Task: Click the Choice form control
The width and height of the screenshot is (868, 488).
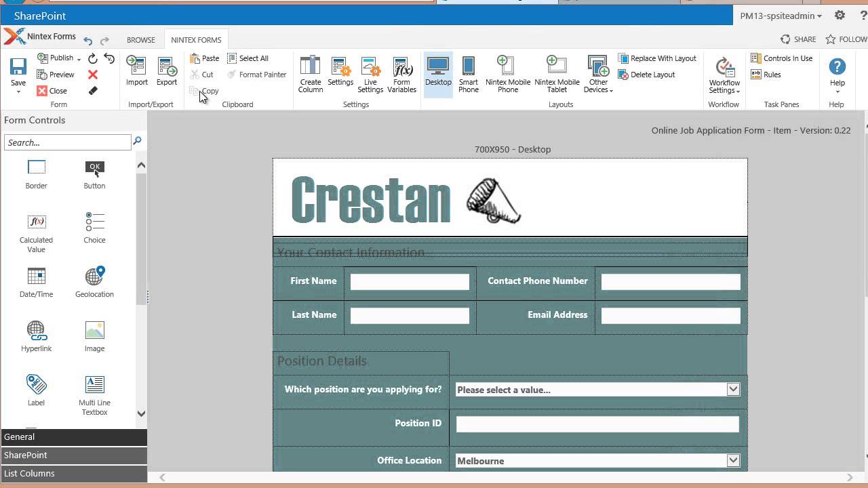Action: pyautogui.click(x=94, y=228)
